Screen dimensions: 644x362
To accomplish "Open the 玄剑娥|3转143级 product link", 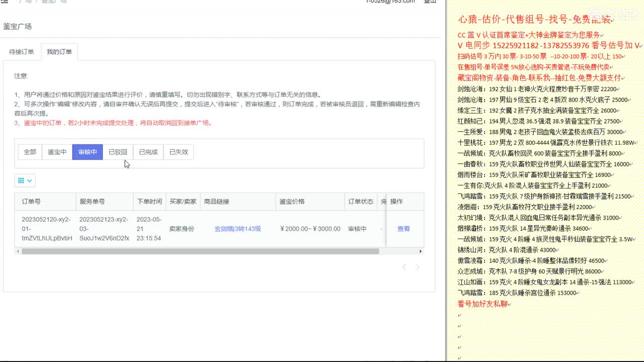I will [236, 229].
